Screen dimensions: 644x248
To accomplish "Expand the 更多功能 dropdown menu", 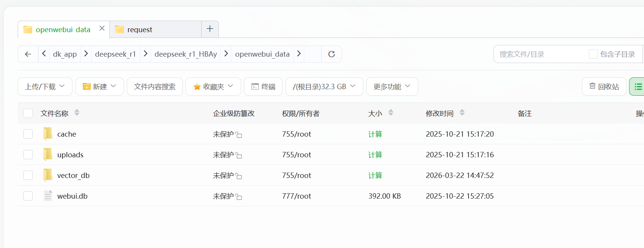I will [x=392, y=86].
